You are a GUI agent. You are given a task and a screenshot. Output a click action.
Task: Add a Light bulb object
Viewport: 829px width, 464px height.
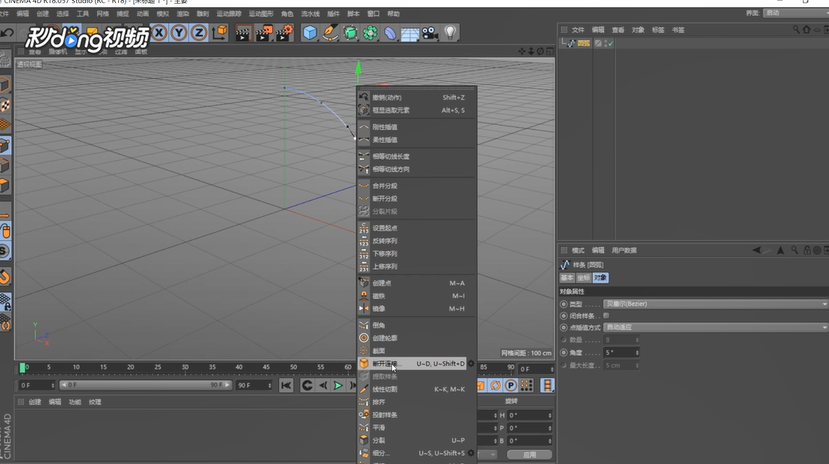450,33
